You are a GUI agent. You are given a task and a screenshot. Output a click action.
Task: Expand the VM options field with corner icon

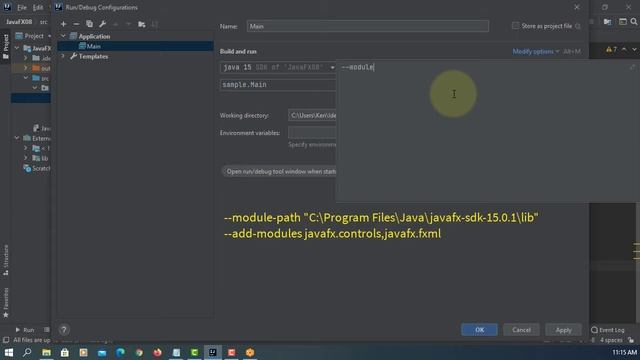click(632, 67)
